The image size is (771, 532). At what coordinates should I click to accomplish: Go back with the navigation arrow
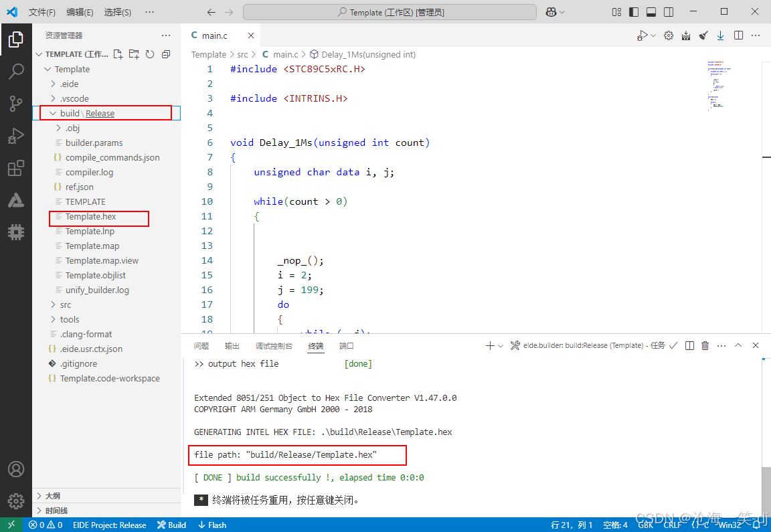point(211,12)
